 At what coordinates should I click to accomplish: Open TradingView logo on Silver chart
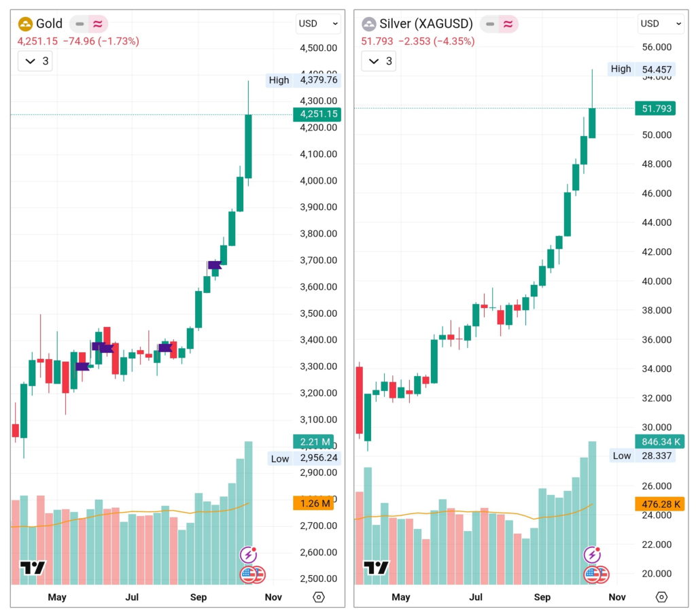coord(376,568)
